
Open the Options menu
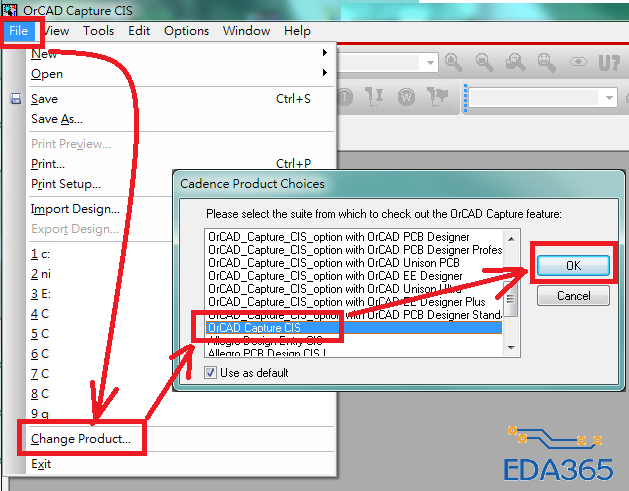point(187,31)
